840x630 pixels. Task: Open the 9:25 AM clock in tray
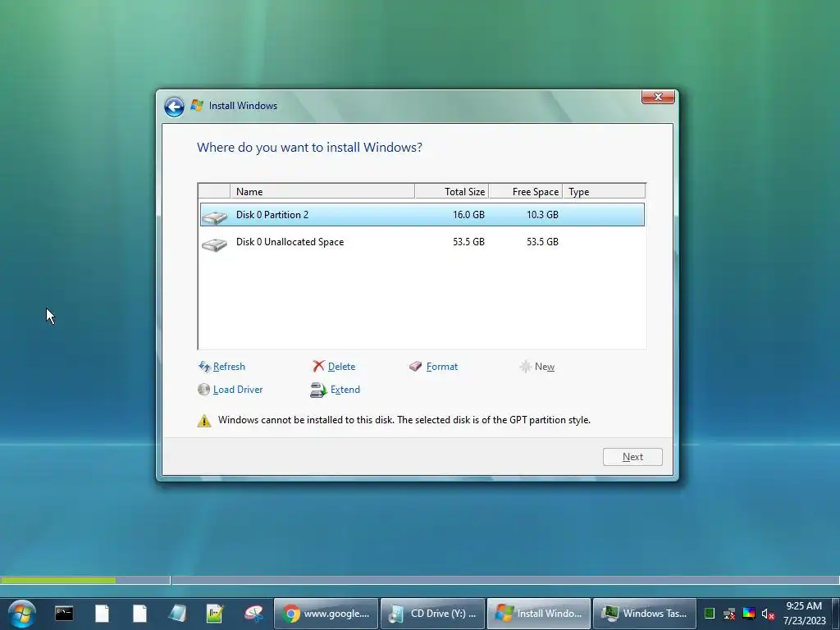point(804,614)
